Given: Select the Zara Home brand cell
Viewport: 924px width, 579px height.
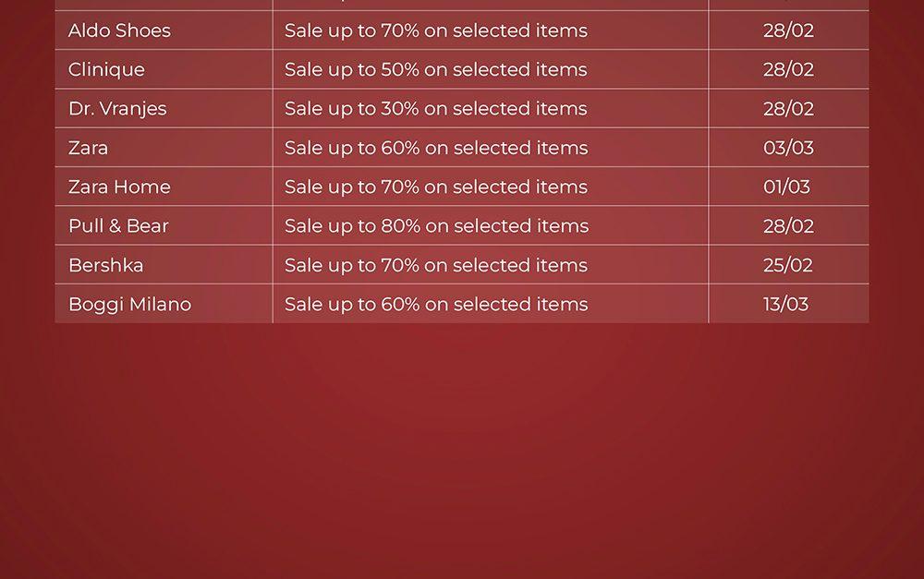Looking at the screenshot, I should tap(119, 187).
